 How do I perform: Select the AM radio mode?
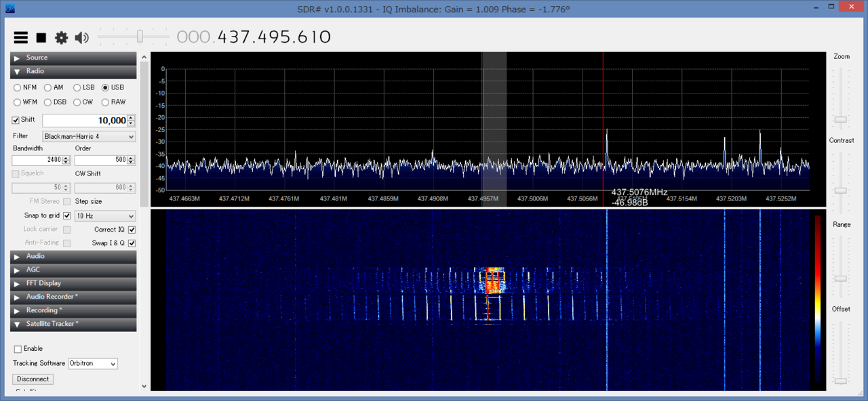54,87
